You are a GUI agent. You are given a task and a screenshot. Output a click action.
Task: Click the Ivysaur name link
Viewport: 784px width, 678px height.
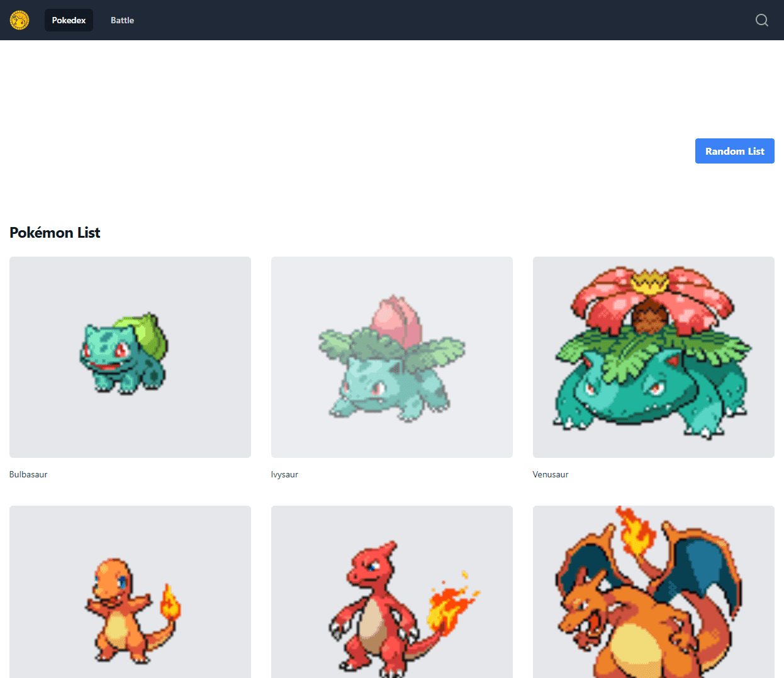pos(284,474)
